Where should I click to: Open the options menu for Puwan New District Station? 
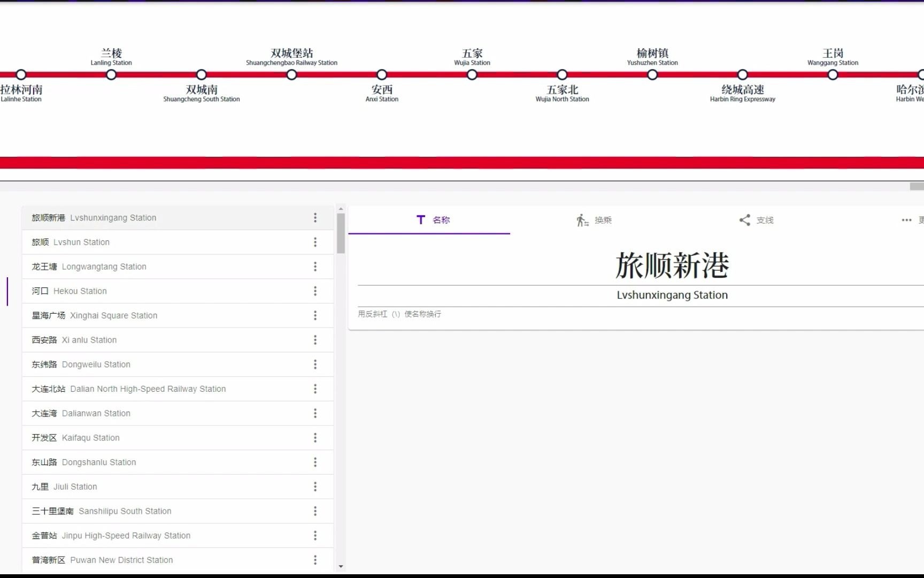pyautogui.click(x=315, y=560)
